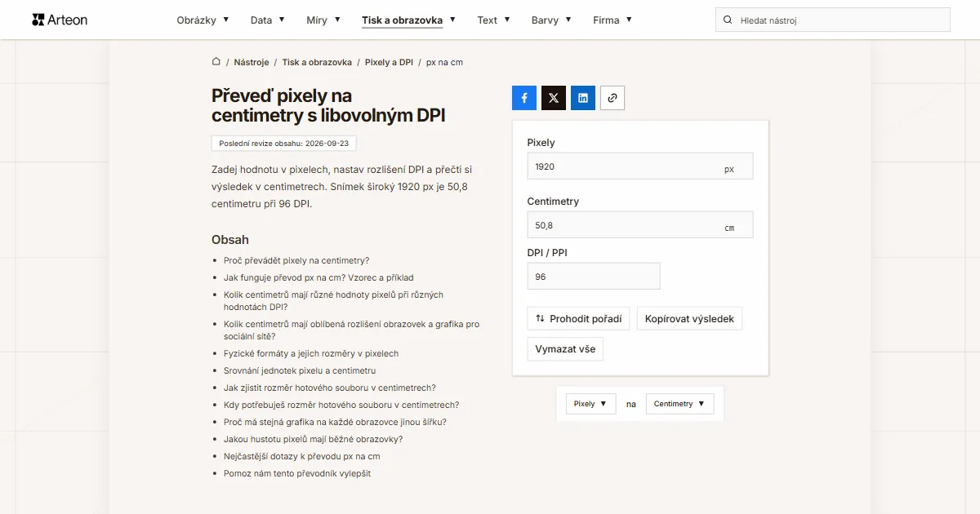Open the Text menu
This screenshot has width=980, height=514.
click(493, 20)
